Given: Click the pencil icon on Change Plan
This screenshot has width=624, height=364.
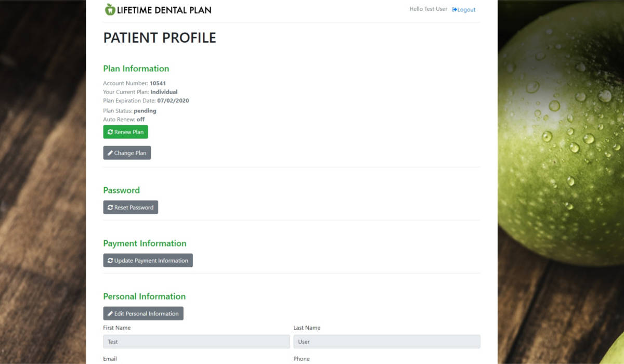Looking at the screenshot, I should point(110,153).
